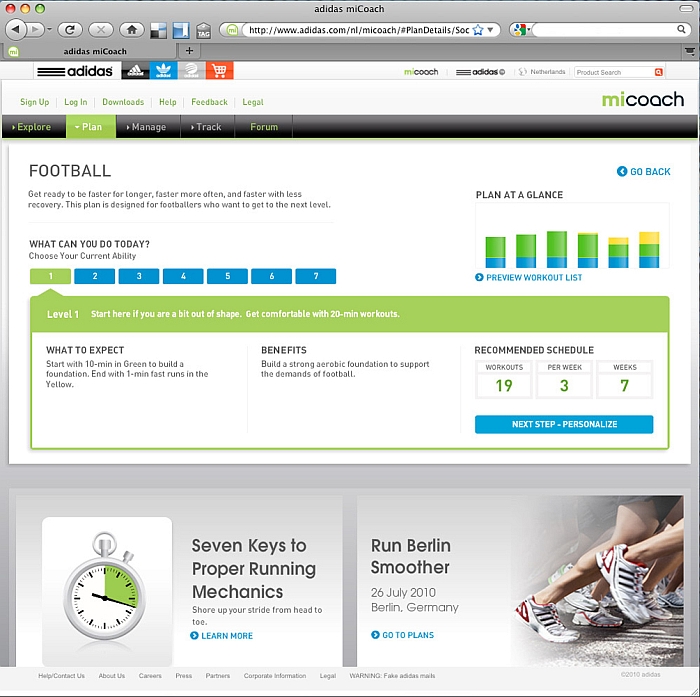
Task: Open the Downloads link
Action: point(123,102)
